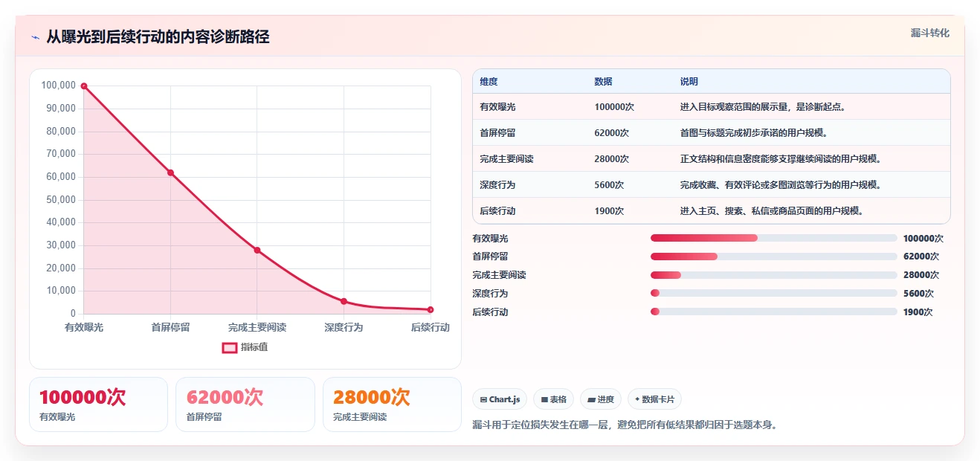Click the 深度行为 data point on chart
This screenshot has width=980, height=461.
[x=344, y=301]
